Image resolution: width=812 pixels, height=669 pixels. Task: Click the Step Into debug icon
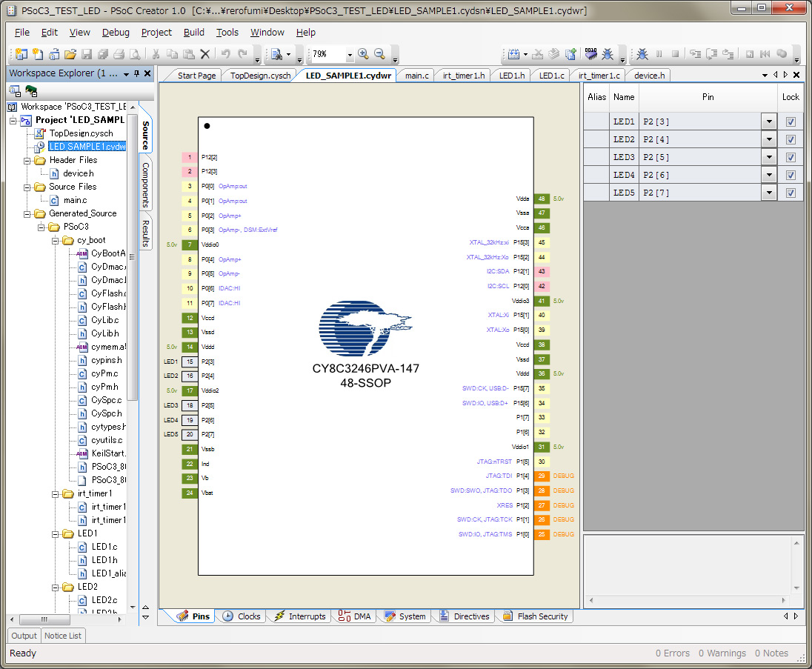[696, 54]
